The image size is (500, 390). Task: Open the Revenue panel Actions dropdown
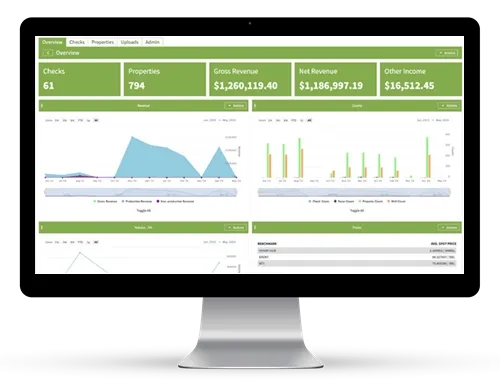click(236, 106)
